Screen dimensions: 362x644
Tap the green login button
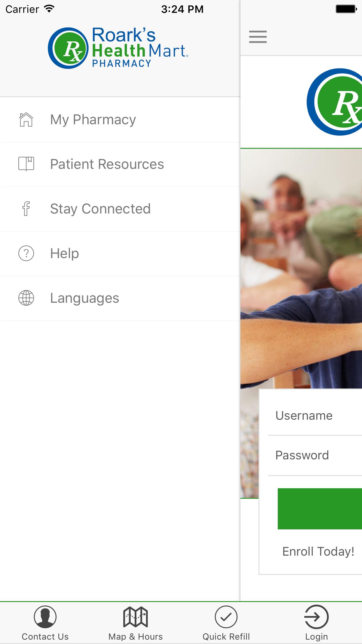tap(320, 509)
